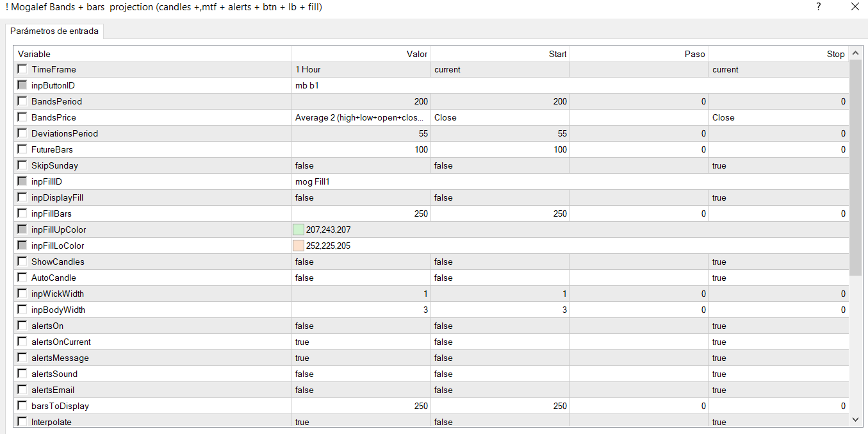This screenshot has height=434, width=868.
Task: Open the ShowCandles false value dropdown
Action: pos(360,262)
